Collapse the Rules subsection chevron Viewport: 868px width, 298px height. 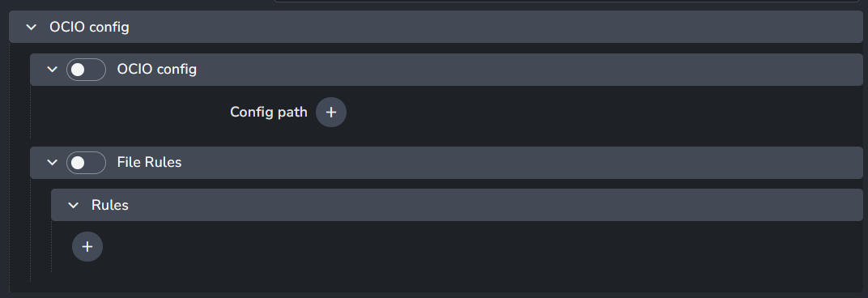click(73, 205)
